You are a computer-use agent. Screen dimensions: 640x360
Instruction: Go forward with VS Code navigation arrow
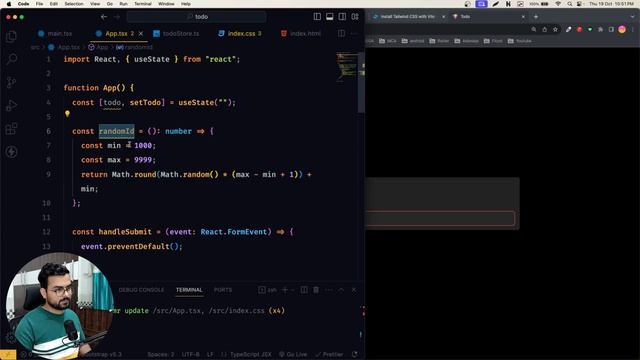[x=117, y=17]
